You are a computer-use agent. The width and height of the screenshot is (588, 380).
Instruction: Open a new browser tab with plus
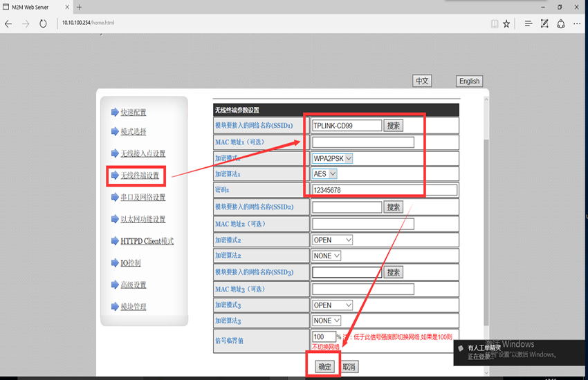coord(79,7)
